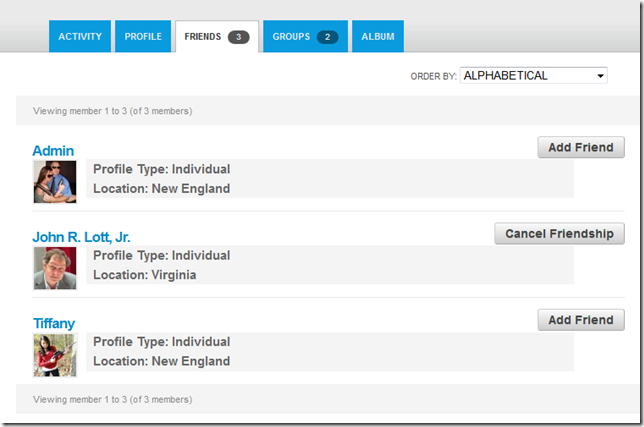The image size is (644, 427).
Task: Open John R. Lott, Jr. name link
Action: pyautogui.click(x=81, y=237)
